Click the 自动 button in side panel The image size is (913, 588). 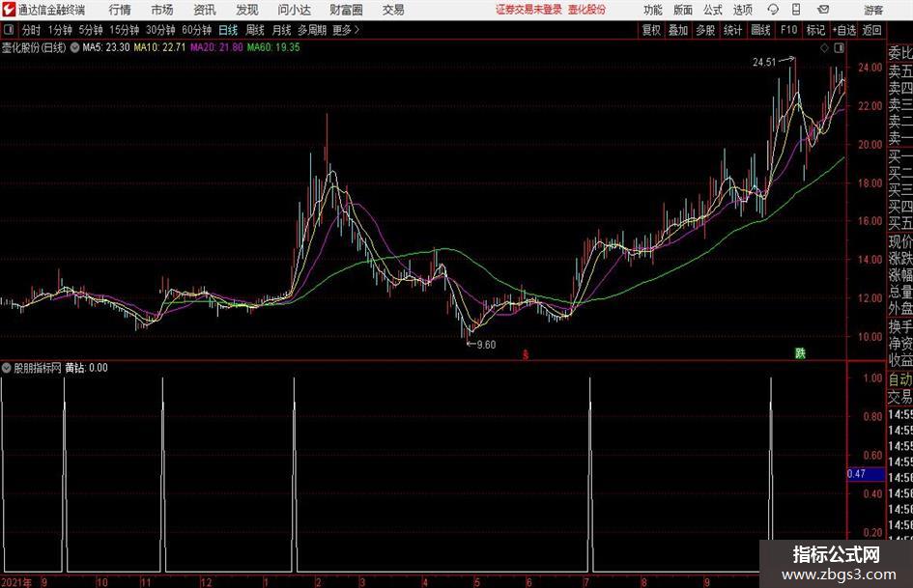point(900,379)
